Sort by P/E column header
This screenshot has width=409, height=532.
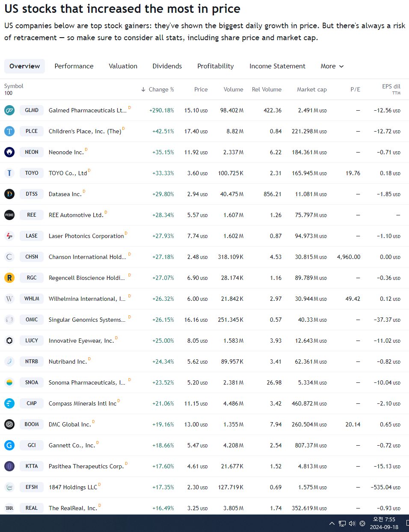coord(355,89)
